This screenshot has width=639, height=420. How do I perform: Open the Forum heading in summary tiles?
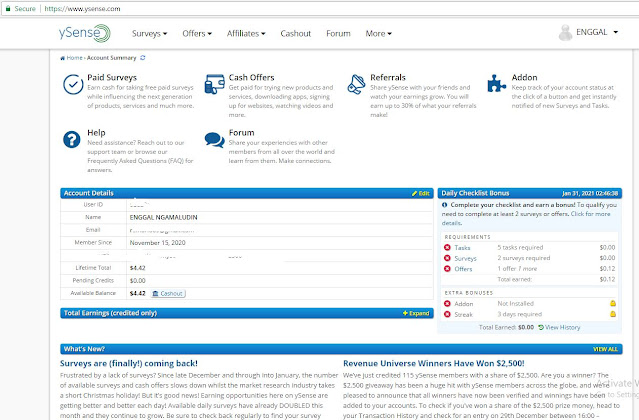click(x=242, y=133)
